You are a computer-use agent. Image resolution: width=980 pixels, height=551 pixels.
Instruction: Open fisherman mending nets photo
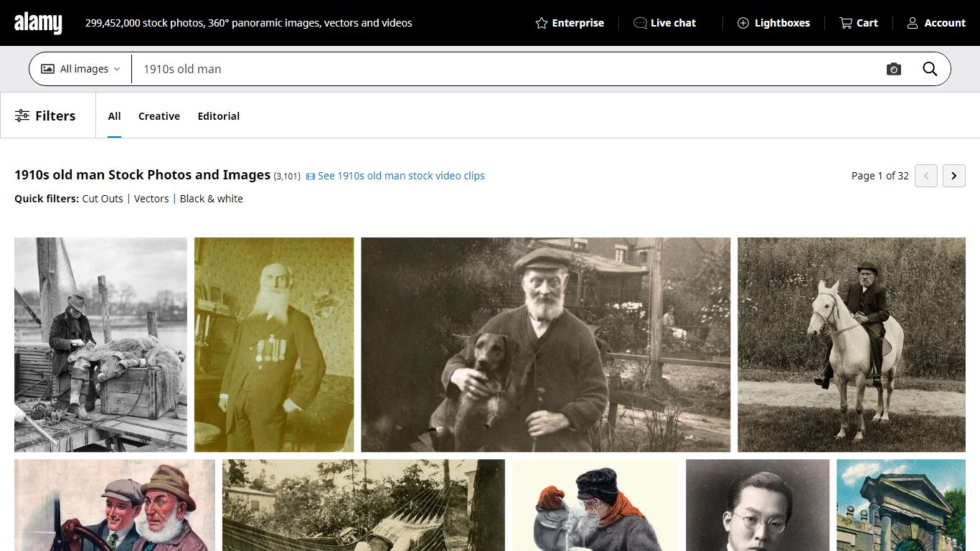point(100,344)
